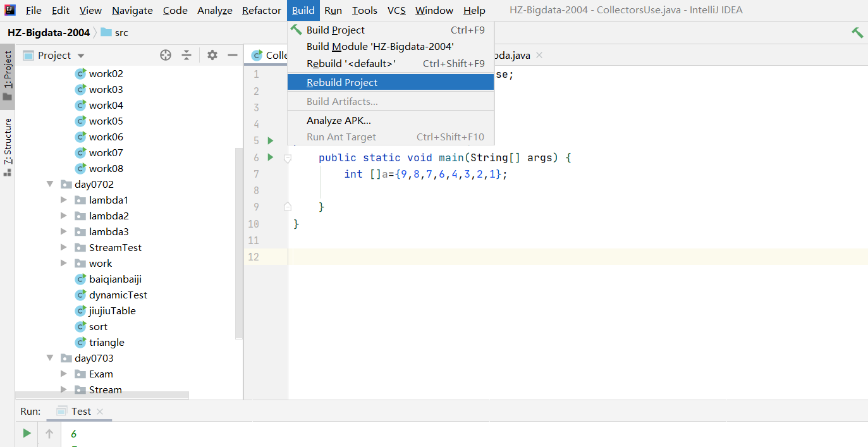Expand the lambda3 folder
Image resolution: width=868 pixels, height=447 pixels.
coord(63,231)
